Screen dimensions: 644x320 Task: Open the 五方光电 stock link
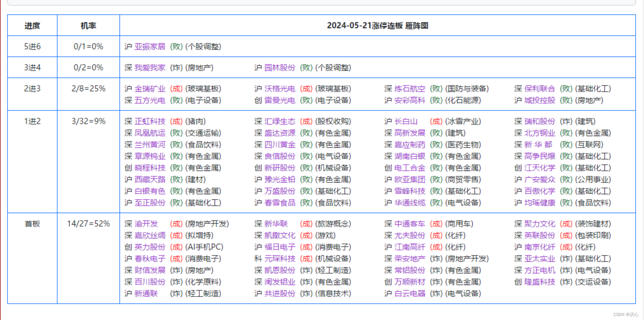pos(150,100)
